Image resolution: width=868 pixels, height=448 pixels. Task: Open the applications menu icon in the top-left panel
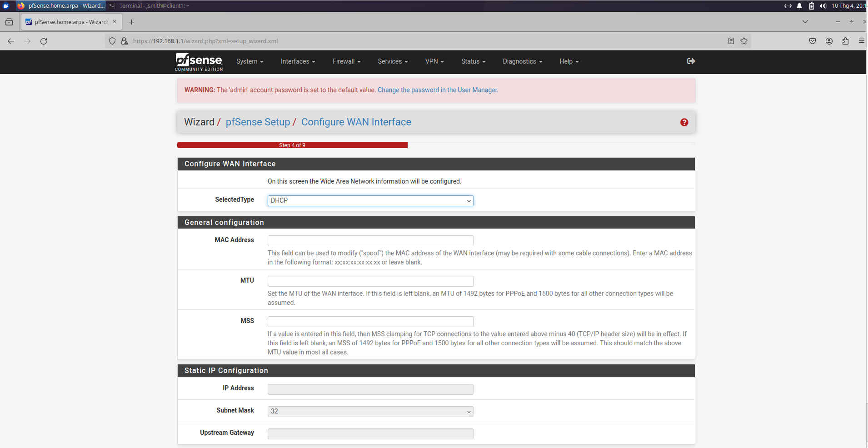6,6
